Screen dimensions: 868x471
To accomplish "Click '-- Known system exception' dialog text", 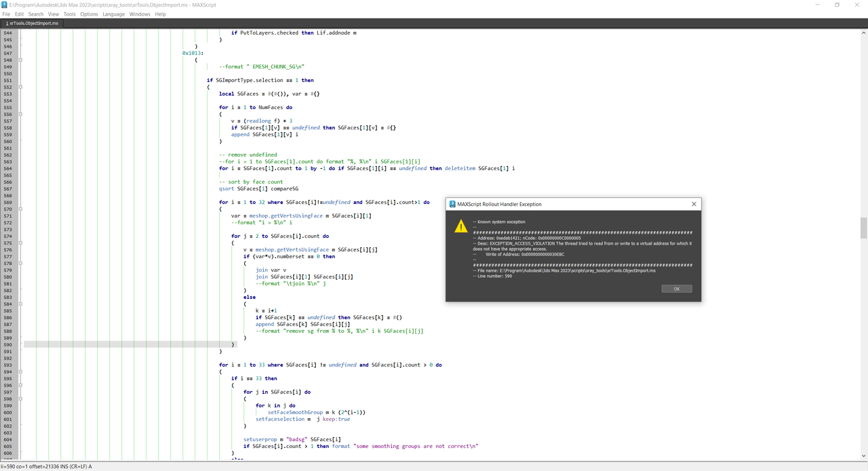I will [x=498, y=222].
